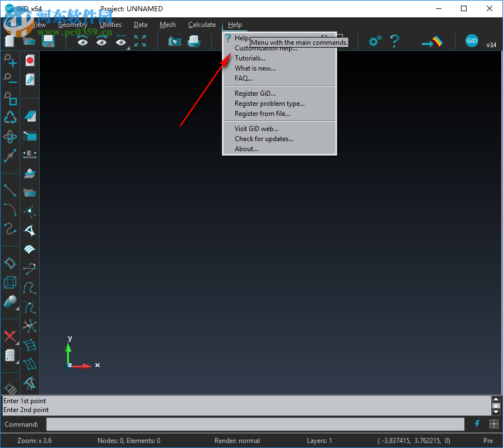Click the eye icon with dots above
The width and height of the screenshot is (503, 448).
click(x=121, y=41)
